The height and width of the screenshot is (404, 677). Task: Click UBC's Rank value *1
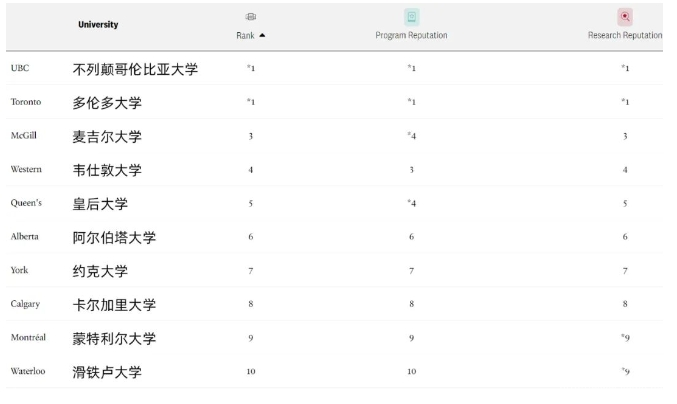[251, 68]
